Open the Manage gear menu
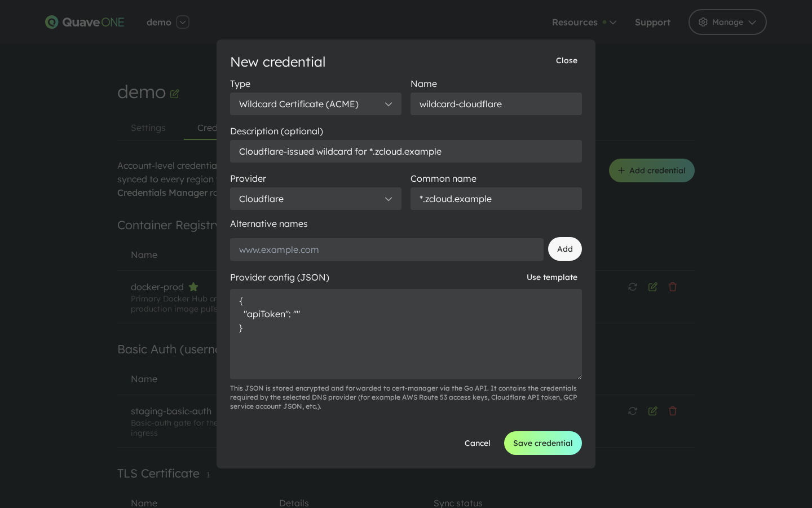This screenshot has height=508, width=812. click(727, 22)
